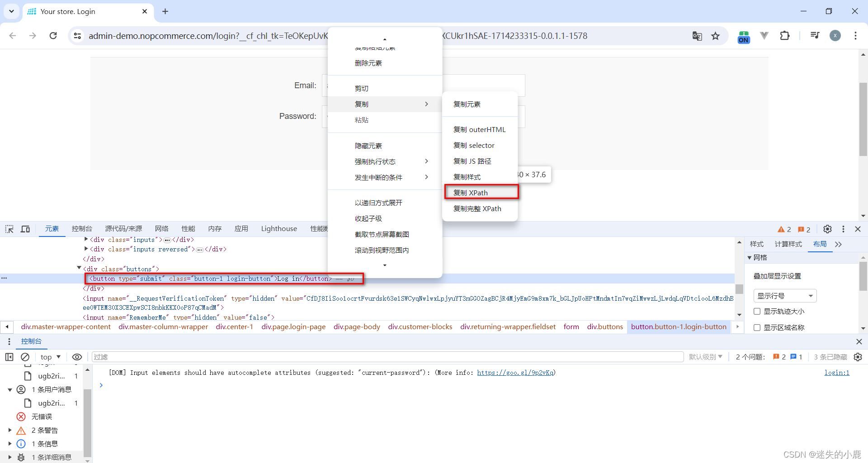Open DevTools settings gear

pyautogui.click(x=827, y=229)
